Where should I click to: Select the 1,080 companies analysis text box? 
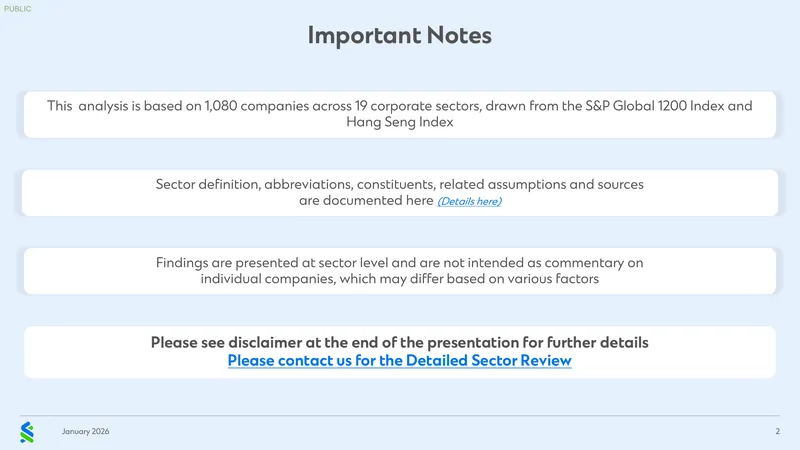pyautogui.click(x=399, y=114)
